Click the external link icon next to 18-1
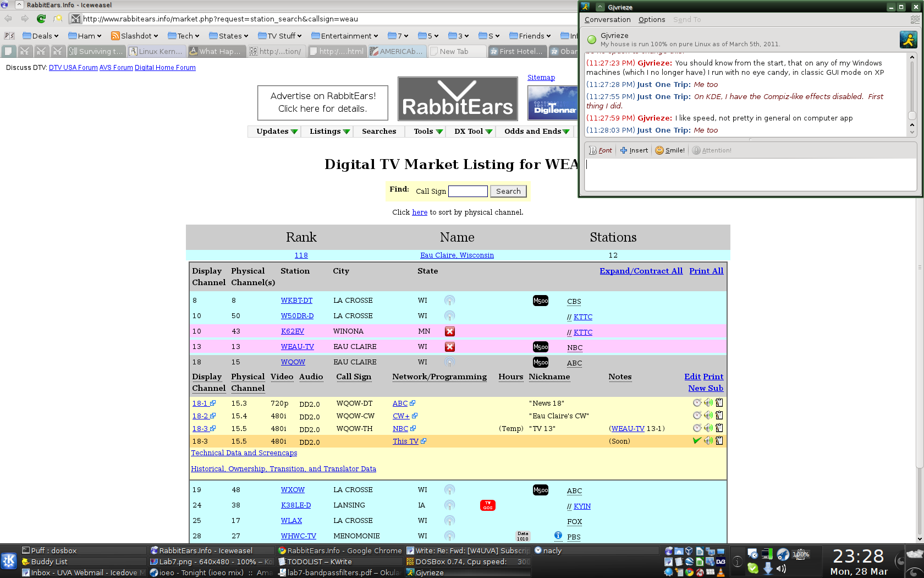 213,403
